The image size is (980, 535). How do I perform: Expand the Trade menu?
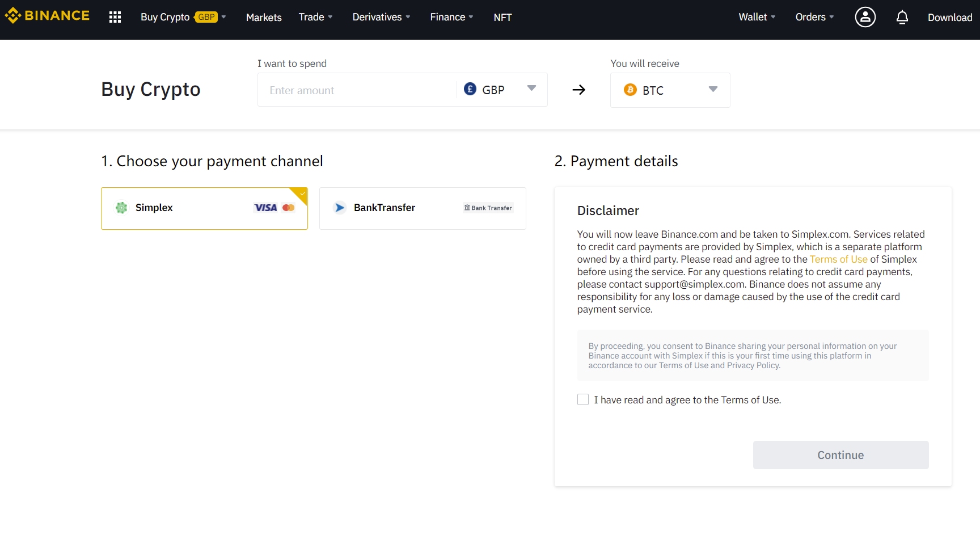click(x=315, y=17)
